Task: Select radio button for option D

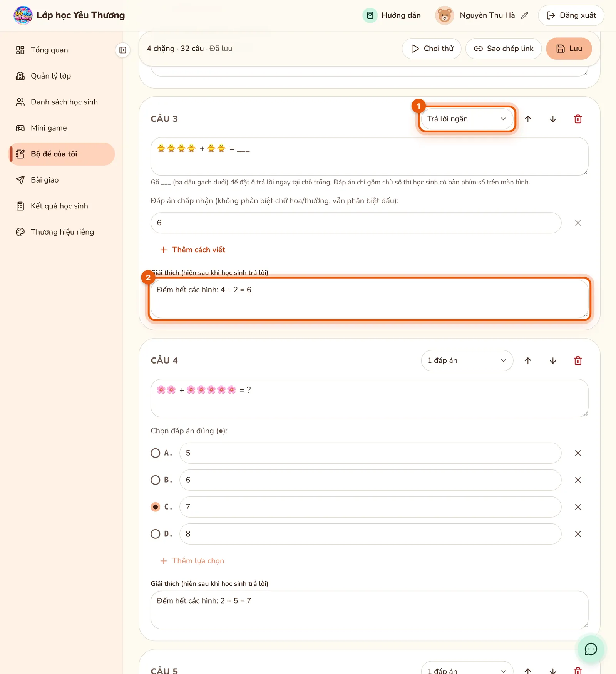Action: point(156,534)
